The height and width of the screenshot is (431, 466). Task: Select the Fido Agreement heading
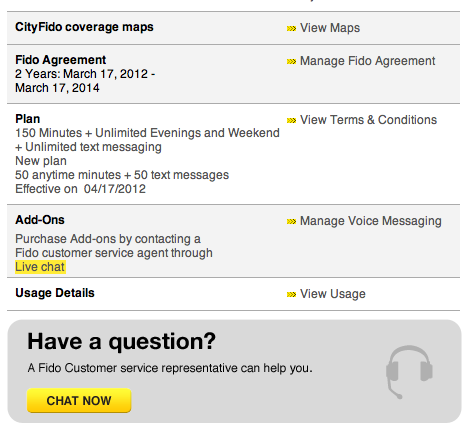(x=61, y=60)
